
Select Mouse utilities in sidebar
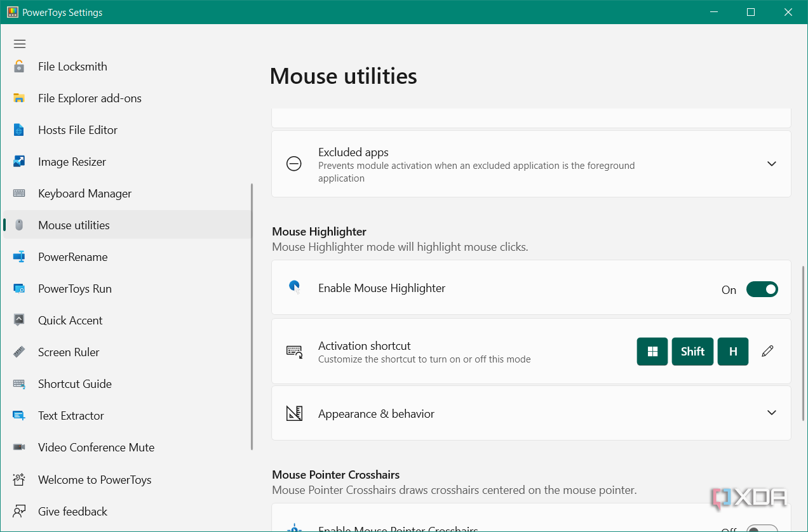coord(127,225)
